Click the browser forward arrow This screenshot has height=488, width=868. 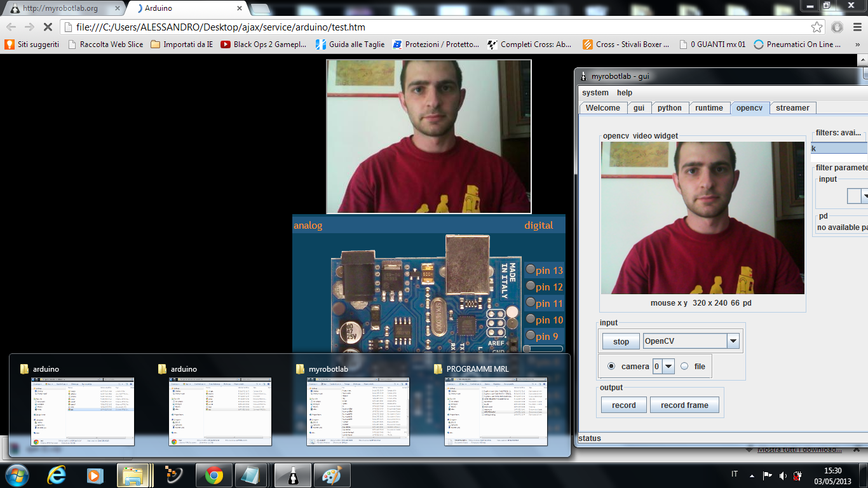[29, 27]
